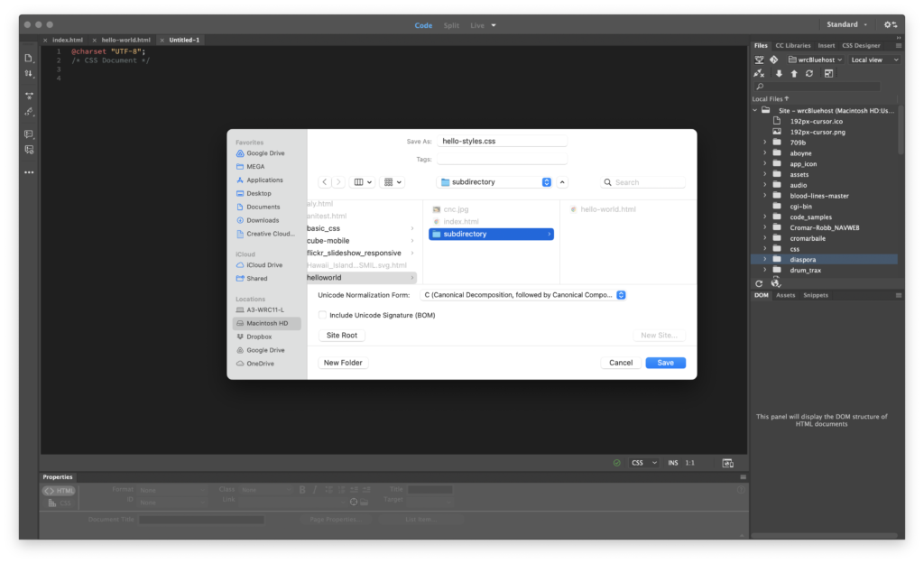
Task: Click the Site Root button
Action: pyautogui.click(x=342, y=335)
